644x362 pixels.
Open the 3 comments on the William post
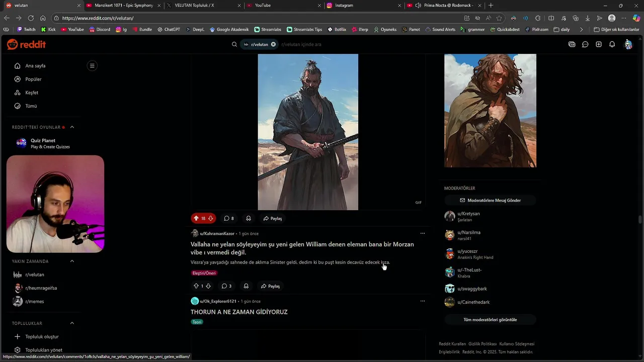[x=226, y=286]
